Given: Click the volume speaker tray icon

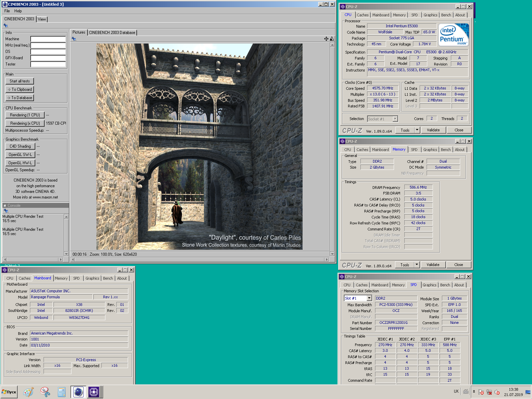Looking at the screenshot, I should 497,392.
